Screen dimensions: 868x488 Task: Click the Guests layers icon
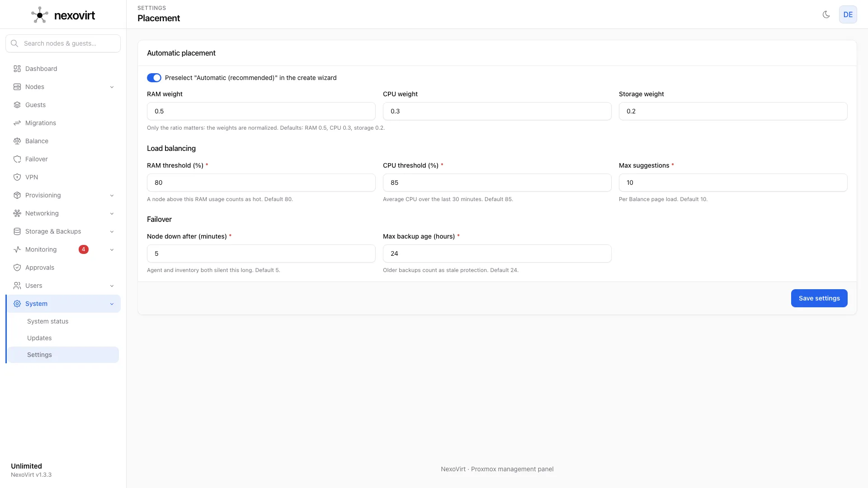pos(17,105)
